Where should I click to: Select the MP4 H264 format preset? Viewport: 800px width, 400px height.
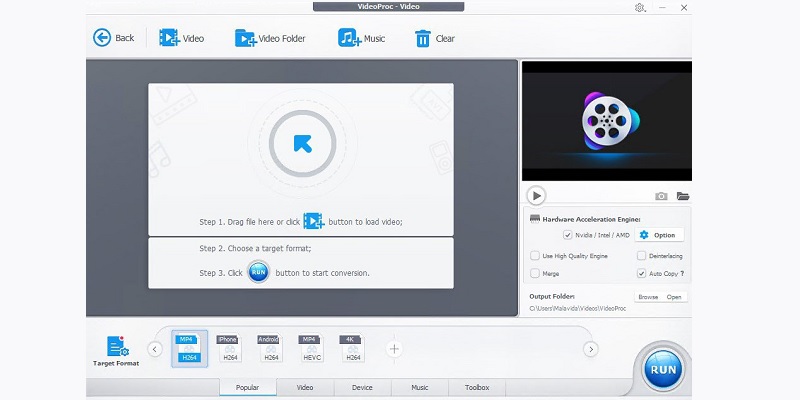click(x=189, y=348)
